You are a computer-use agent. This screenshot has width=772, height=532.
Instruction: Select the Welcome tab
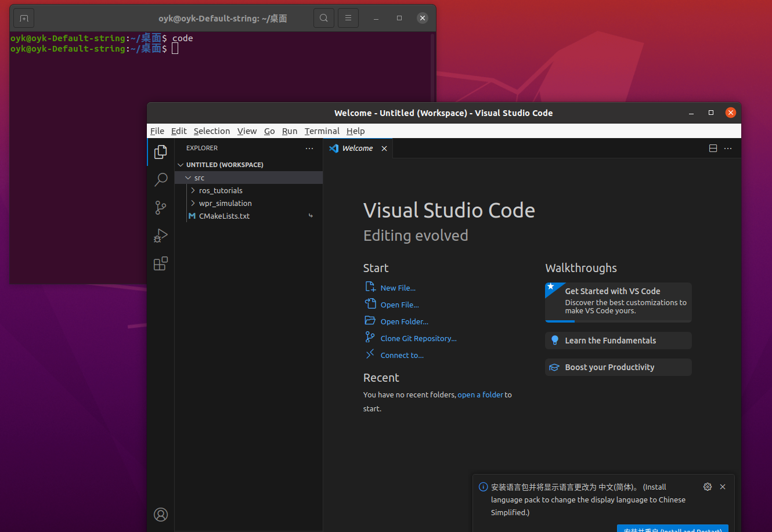click(x=358, y=149)
